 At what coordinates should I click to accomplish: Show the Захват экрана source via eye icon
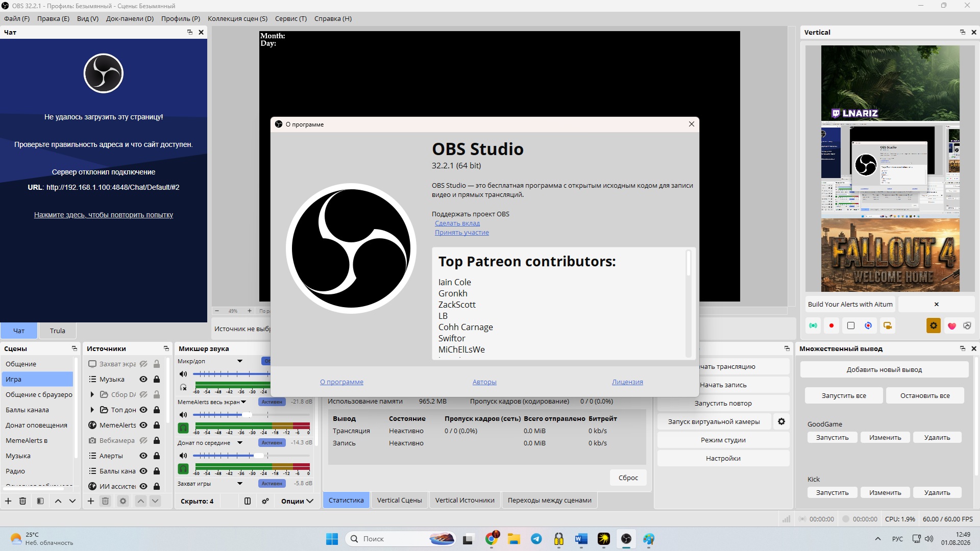[143, 364]
